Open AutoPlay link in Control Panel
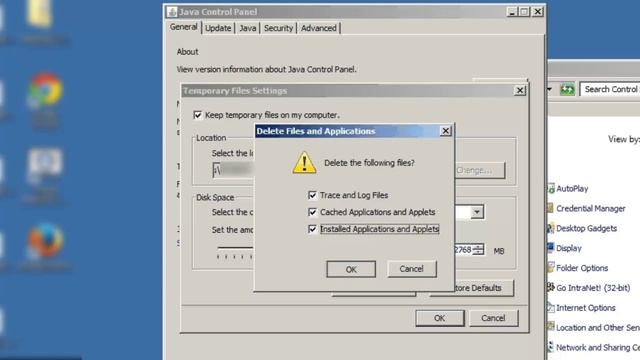 click(x=572, y=189)
